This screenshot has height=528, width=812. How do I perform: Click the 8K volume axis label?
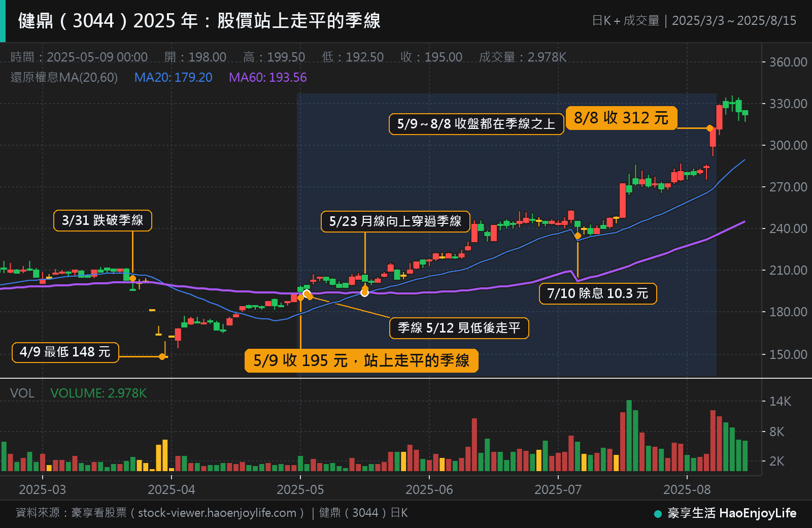[x=776, y=432]
